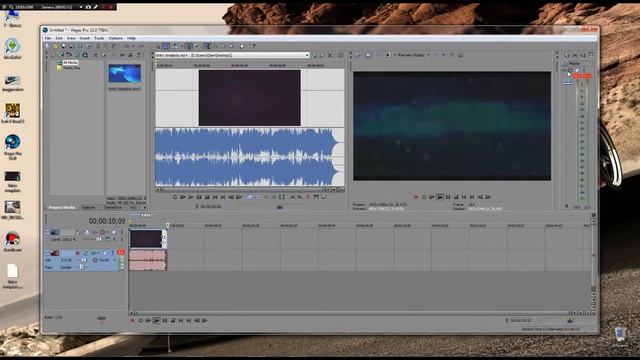Click Go to Start in the Trimmer transport
The width and height of the screenshot is (640, 360).
[x=215, y=197]
